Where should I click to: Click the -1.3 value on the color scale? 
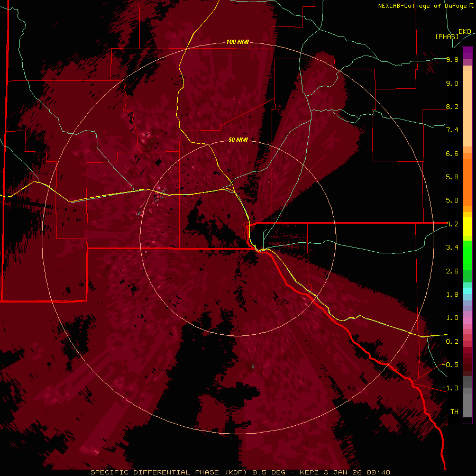[451, 388]
